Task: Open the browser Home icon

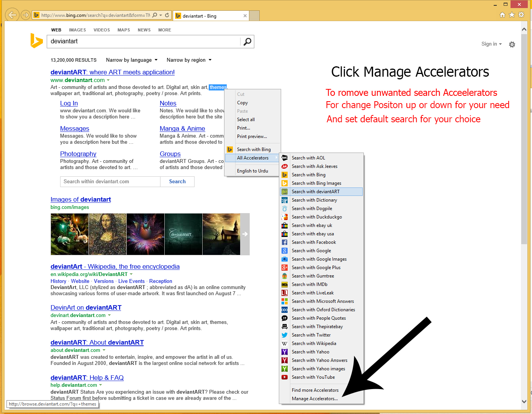Action: click(503, 15)
